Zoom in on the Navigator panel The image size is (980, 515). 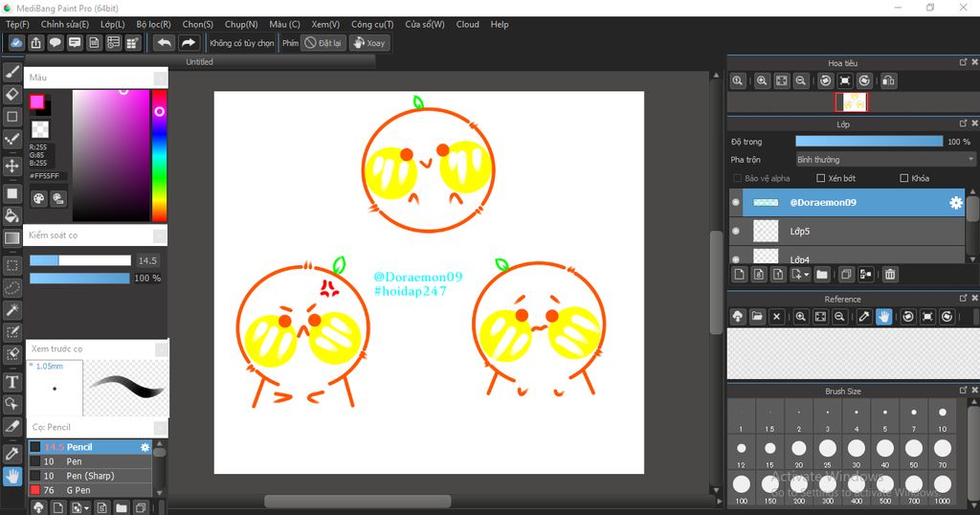(762, 80)
